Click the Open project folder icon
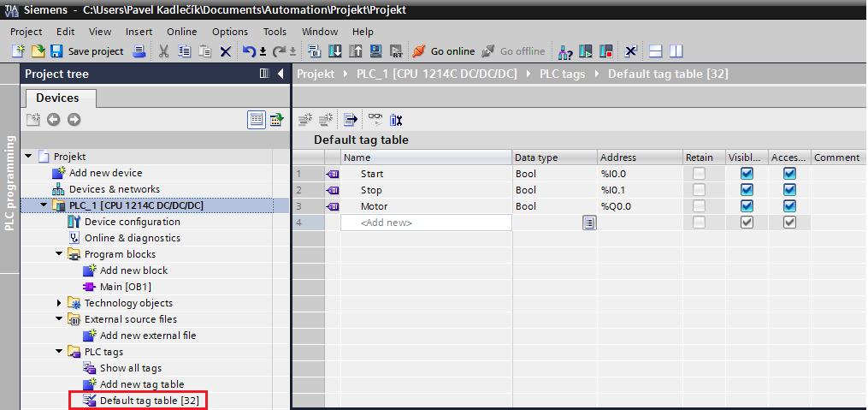 click(37, 51)
